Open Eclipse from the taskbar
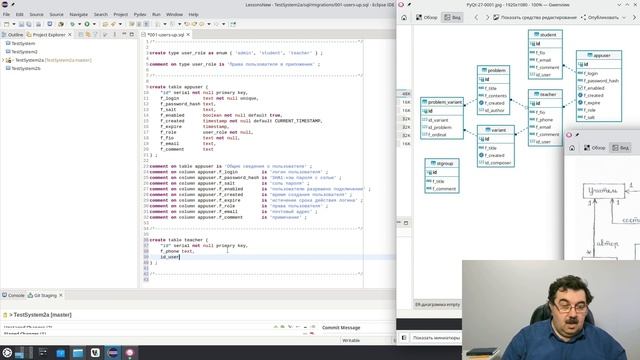640x360 pixels. [113, 353]
